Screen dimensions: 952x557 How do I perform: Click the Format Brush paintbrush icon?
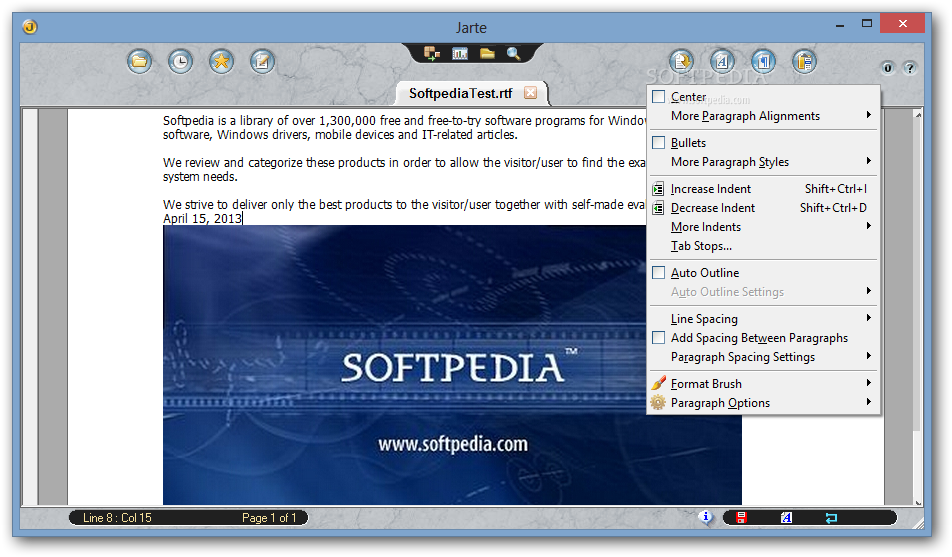[x=658, y=383]
